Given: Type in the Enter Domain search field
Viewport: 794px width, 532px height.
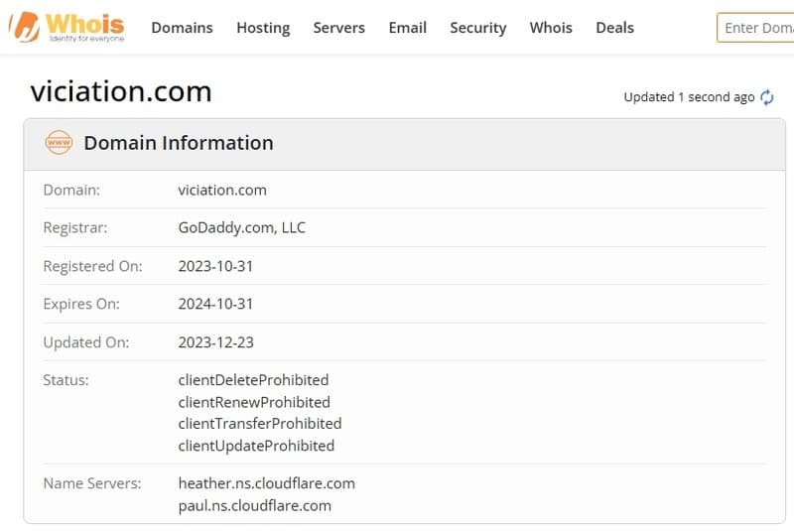Looking at the screenshot, I should click(x=756, y=28).
